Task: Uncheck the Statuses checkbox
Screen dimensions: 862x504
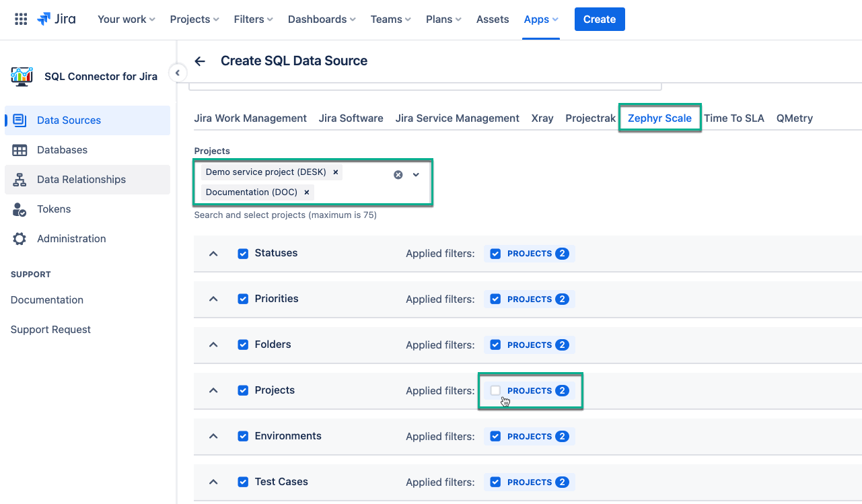Action: tap(243, 253)
